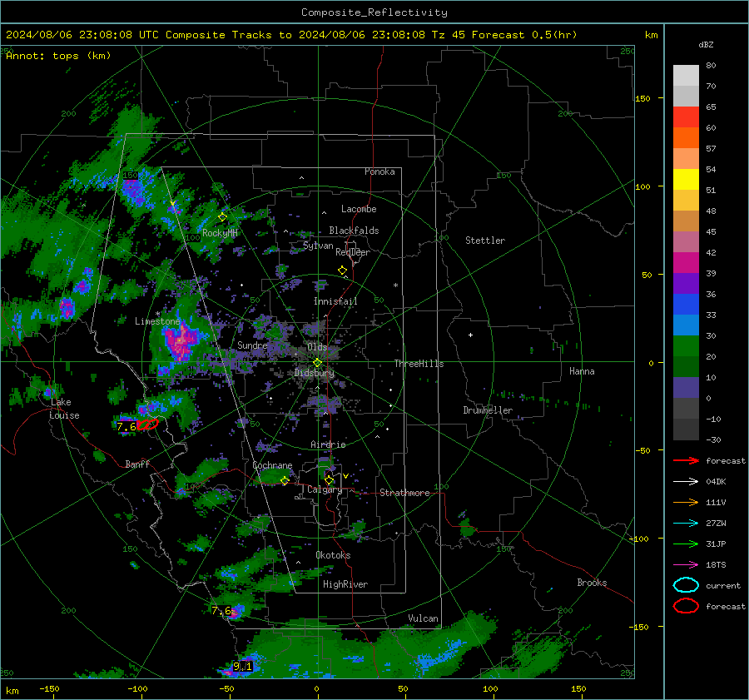The width and height of the screenshot is (749, 700).
Task: Click the Strathmore label
Action: click(x=404, y=493)
